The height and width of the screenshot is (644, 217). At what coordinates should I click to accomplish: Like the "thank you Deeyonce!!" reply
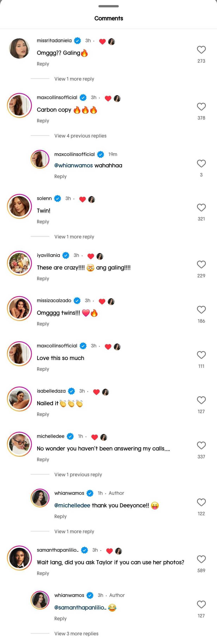click(x=201, y=502)
